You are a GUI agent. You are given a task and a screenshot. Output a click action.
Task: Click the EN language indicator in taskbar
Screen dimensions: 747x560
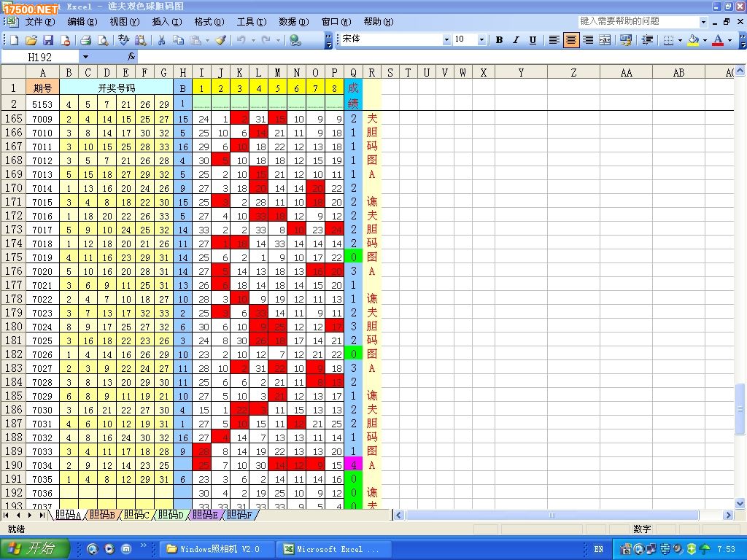(598, 549)
